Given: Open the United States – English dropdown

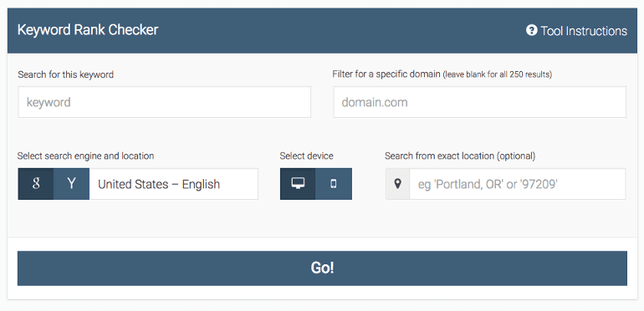Looking at the screenshot, I should pyautogui.click(x=174, y=184).
